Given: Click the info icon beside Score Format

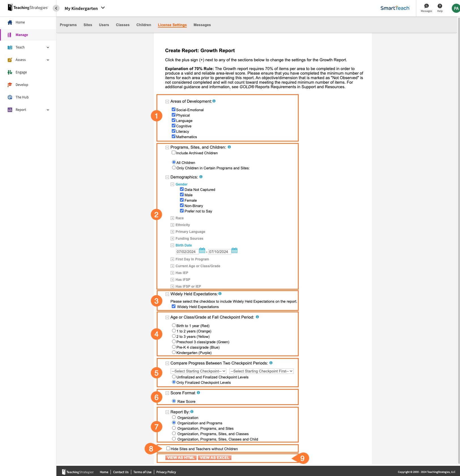Looking at the screenshot, I should click(x=198, y=393).
